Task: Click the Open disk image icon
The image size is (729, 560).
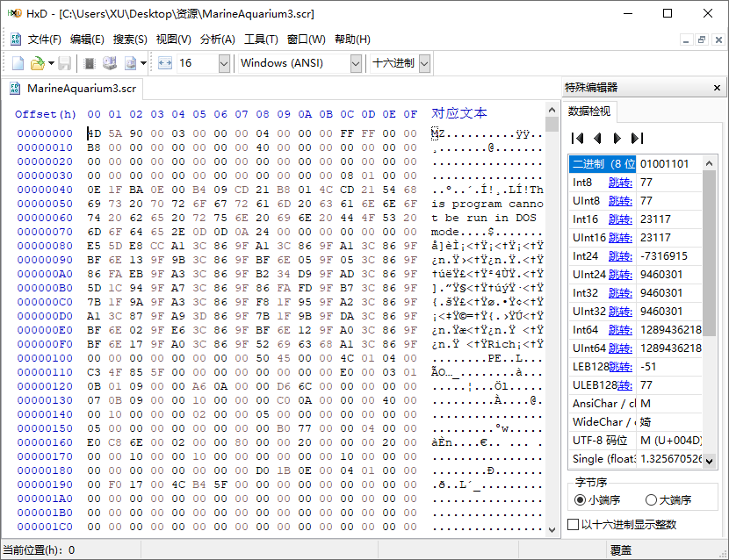Action: (x=130, y=63)
